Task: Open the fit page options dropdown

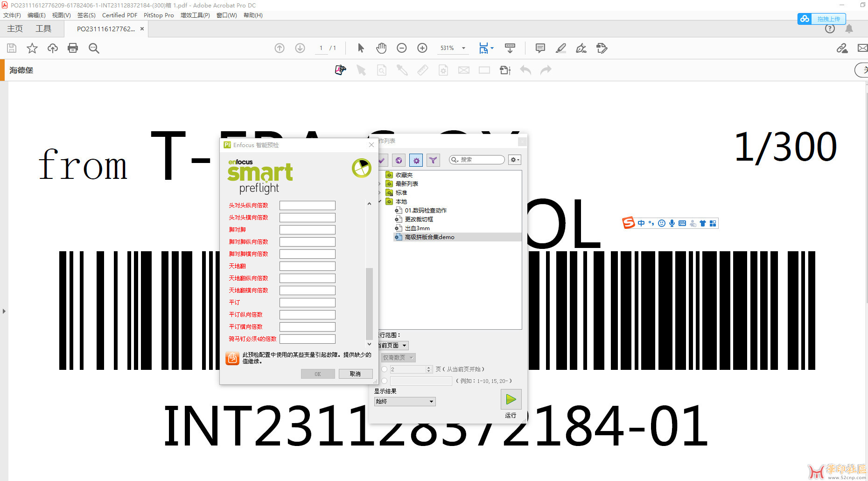Action: click(492, 48)
